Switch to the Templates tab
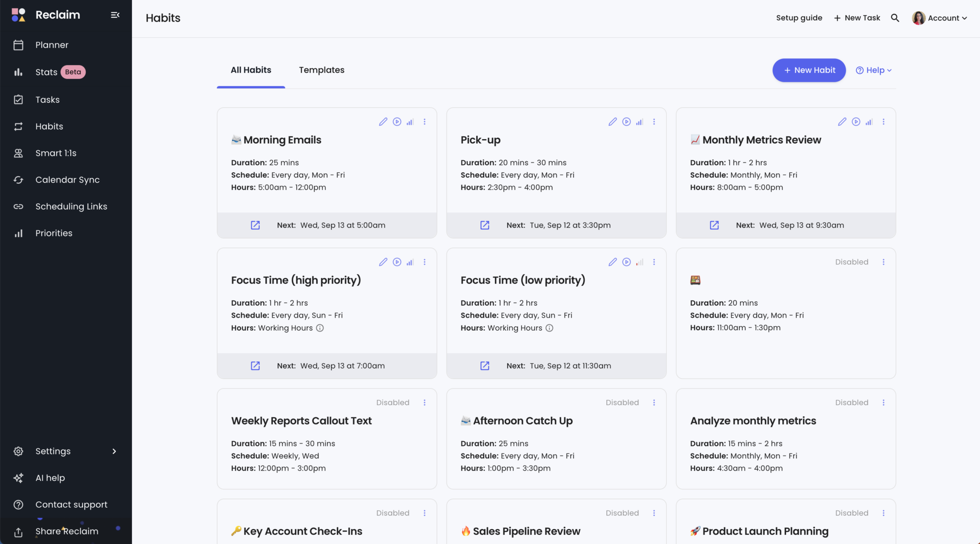 click(x=322, y=70)
